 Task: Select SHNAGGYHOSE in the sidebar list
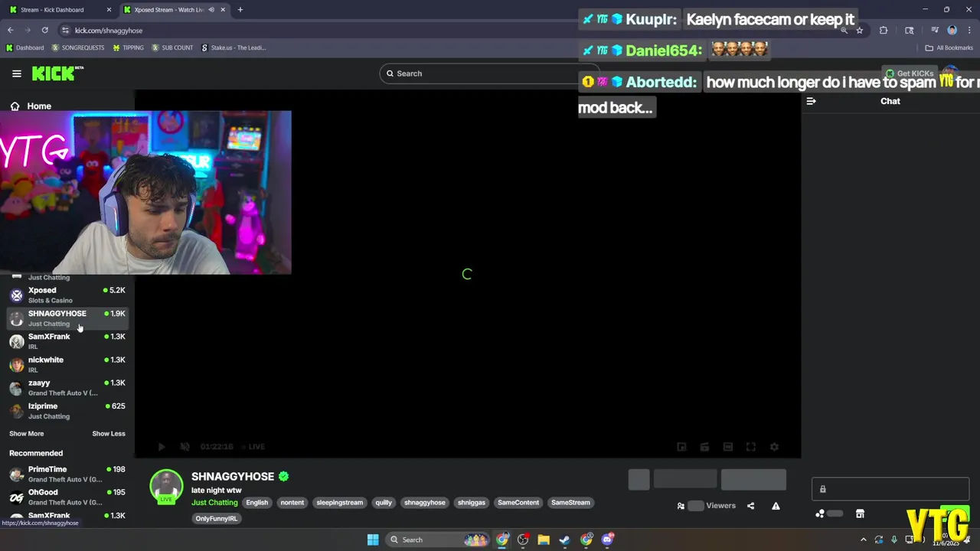(67, 318)
